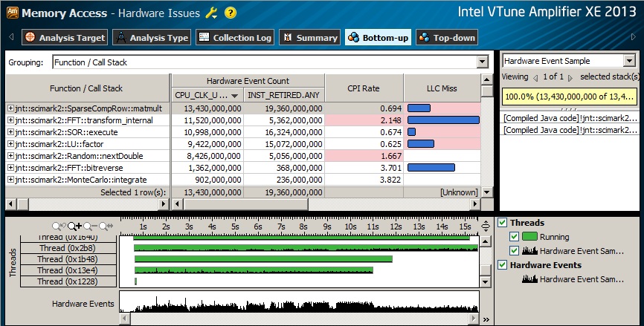Click timeline horizontal scrollbar left arrow
The image size is (644, 326).
pyautogui.click(x=124, y=319)
